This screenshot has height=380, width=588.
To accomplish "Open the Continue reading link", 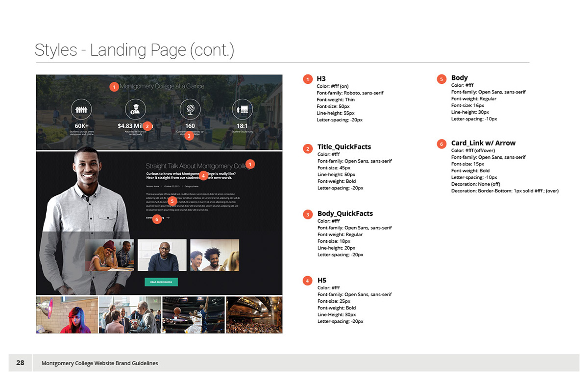I will pyautogui.click(x=155, y=217).
